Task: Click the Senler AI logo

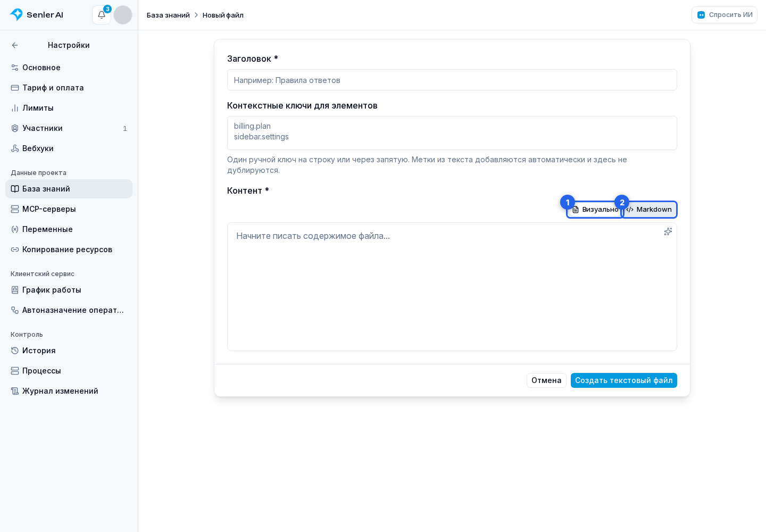Action: 37,15
